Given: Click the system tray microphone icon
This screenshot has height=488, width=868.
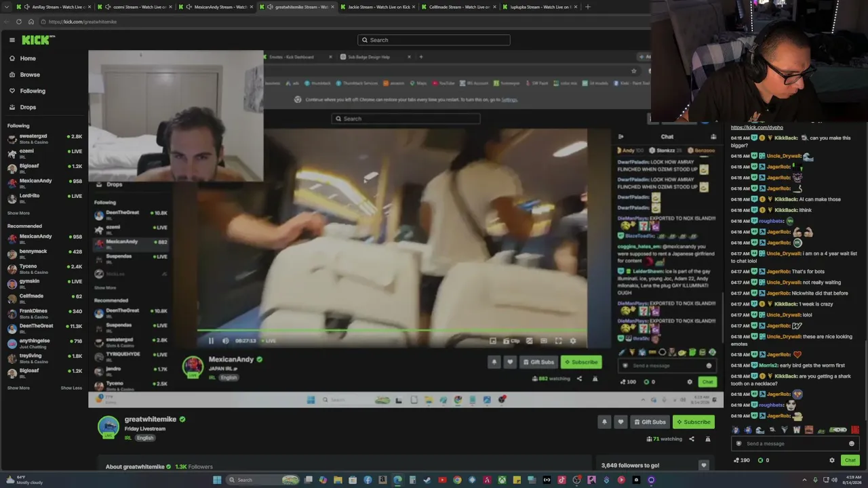Looking at the screenshot, I should (816, 480).
